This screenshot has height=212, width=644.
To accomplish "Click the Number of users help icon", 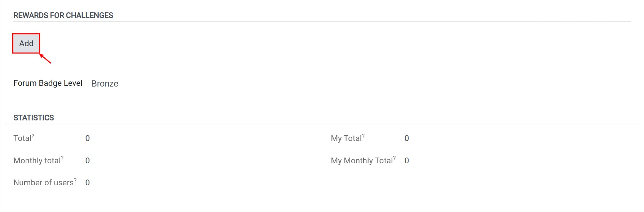I will pos(75,180).
